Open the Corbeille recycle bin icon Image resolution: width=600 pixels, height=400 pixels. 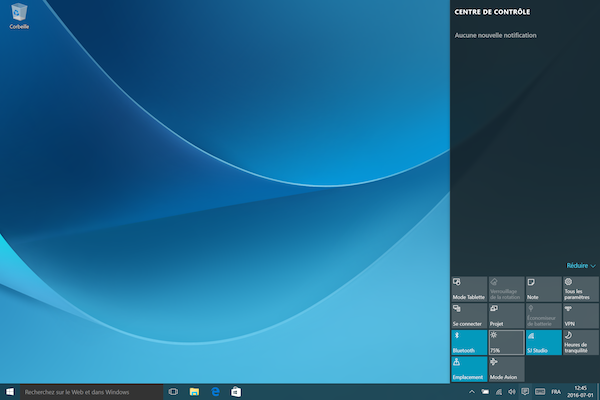coord(19,16)
